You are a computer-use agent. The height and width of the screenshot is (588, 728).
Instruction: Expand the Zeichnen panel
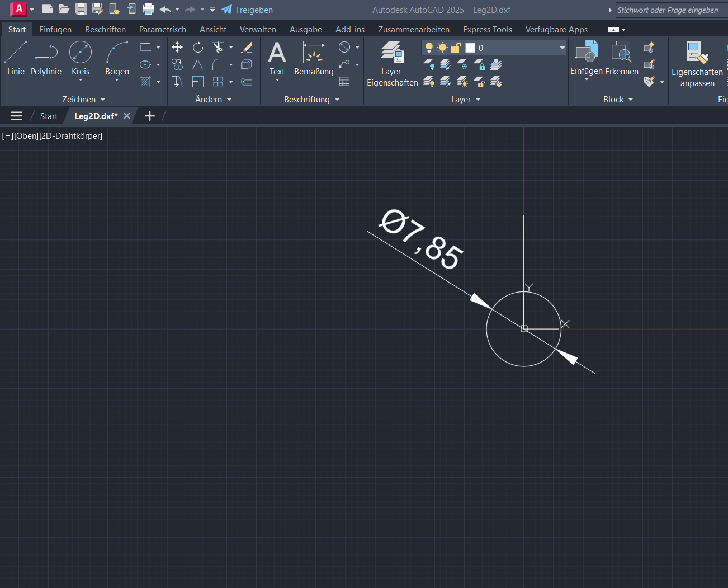pyautogui.click(x=84, y=99)
